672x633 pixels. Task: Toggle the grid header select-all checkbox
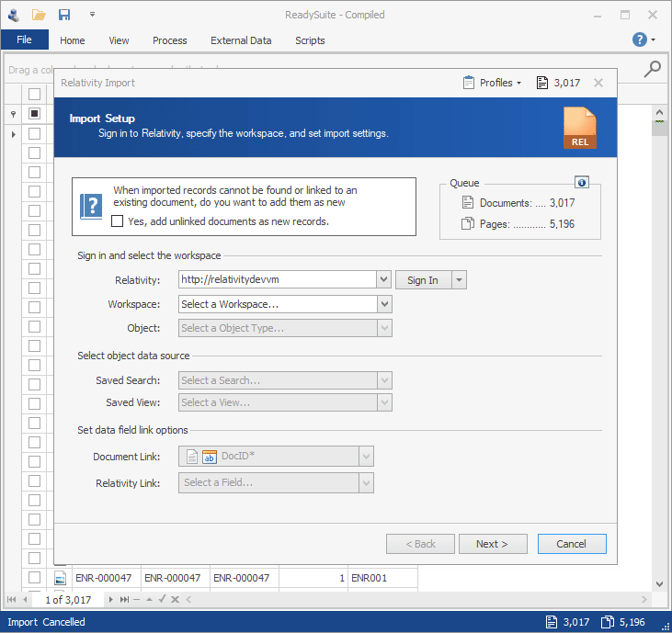click(34, 94)
